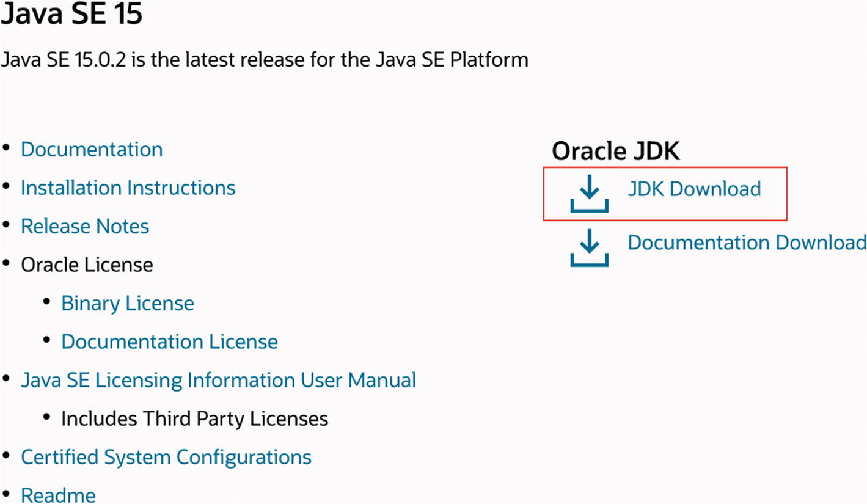Click the download icon beside Documentation Download
This screenshot has width=867, height=504.
tap(589, 247)
